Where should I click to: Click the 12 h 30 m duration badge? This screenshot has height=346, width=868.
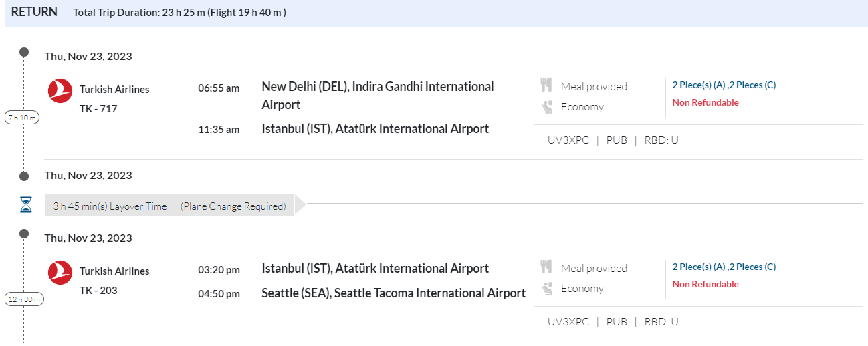point(24,299)
